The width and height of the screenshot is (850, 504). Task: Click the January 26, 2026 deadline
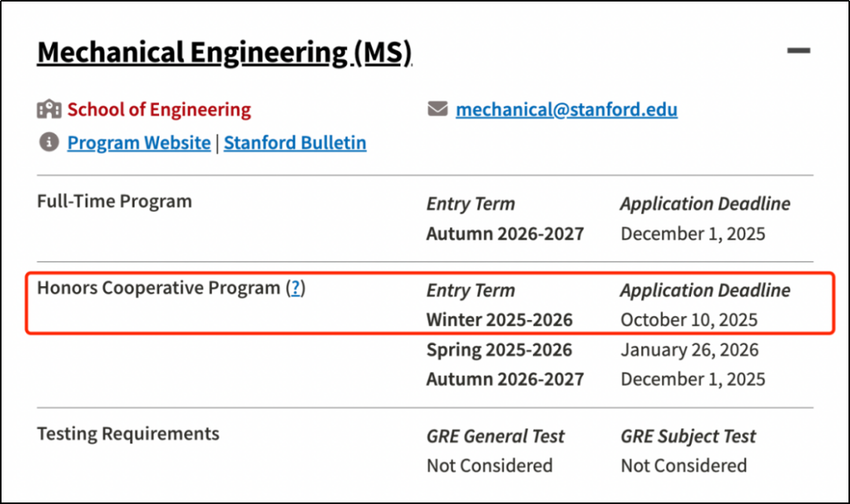tap(689, 350)
